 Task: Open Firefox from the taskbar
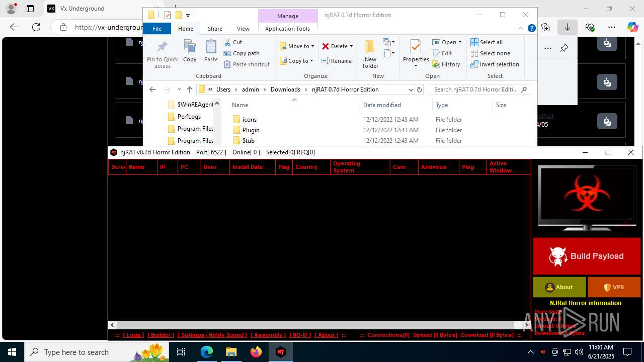256,352
